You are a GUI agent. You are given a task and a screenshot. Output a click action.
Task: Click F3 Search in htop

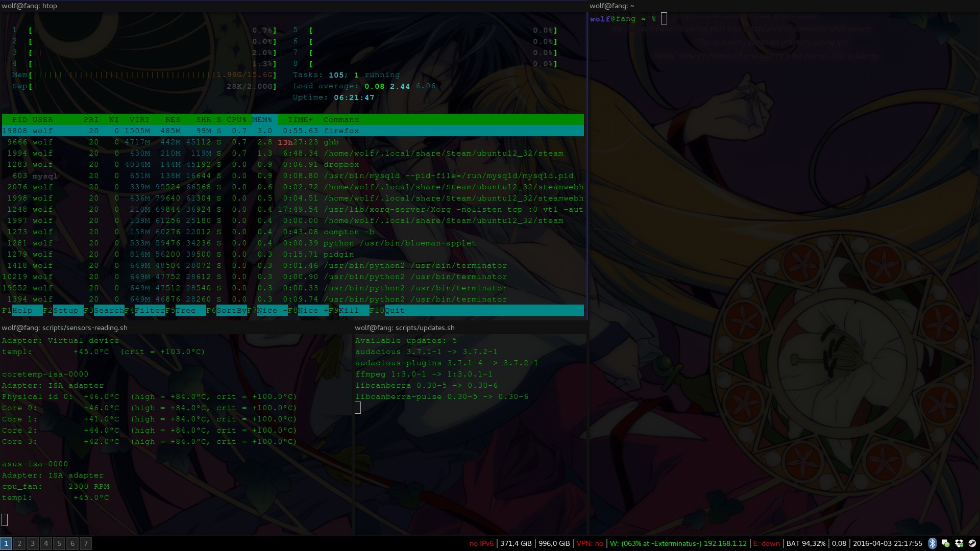(x=104, y=310)
